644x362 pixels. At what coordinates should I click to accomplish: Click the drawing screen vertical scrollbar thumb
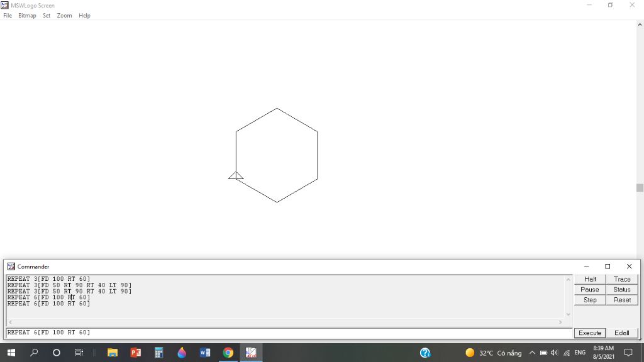tap(640, 187)
